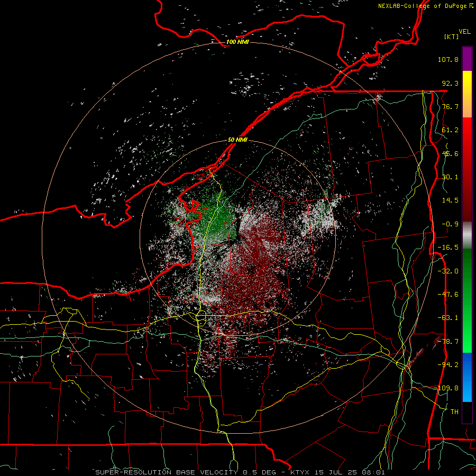Click the TH threshold label

[454, 412]
